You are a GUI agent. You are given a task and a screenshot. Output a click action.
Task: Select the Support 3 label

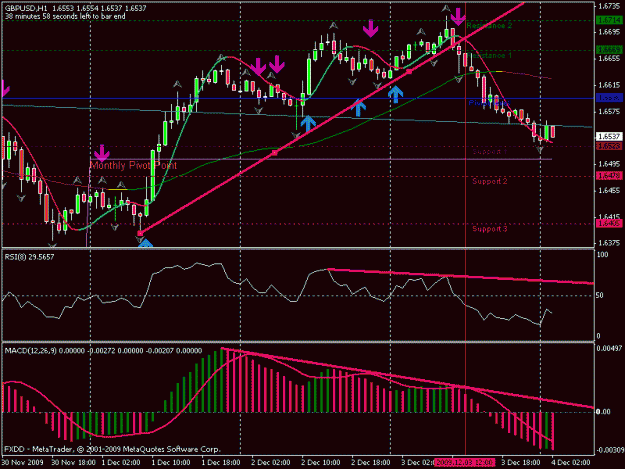(x=490, y=229)
